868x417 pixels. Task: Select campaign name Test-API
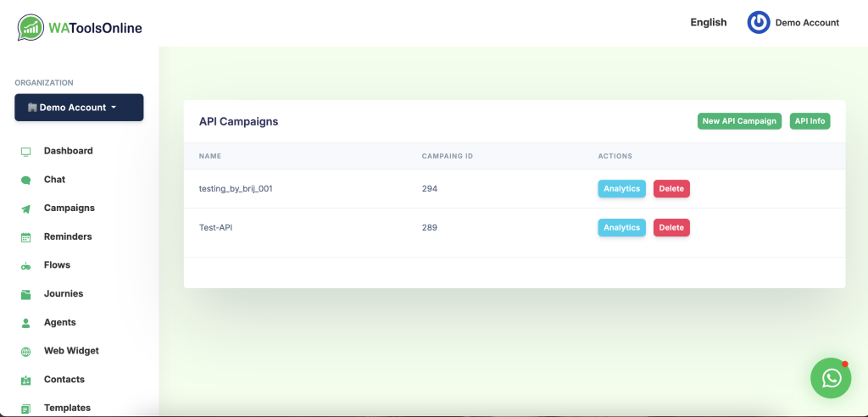(x=216, y=228)
